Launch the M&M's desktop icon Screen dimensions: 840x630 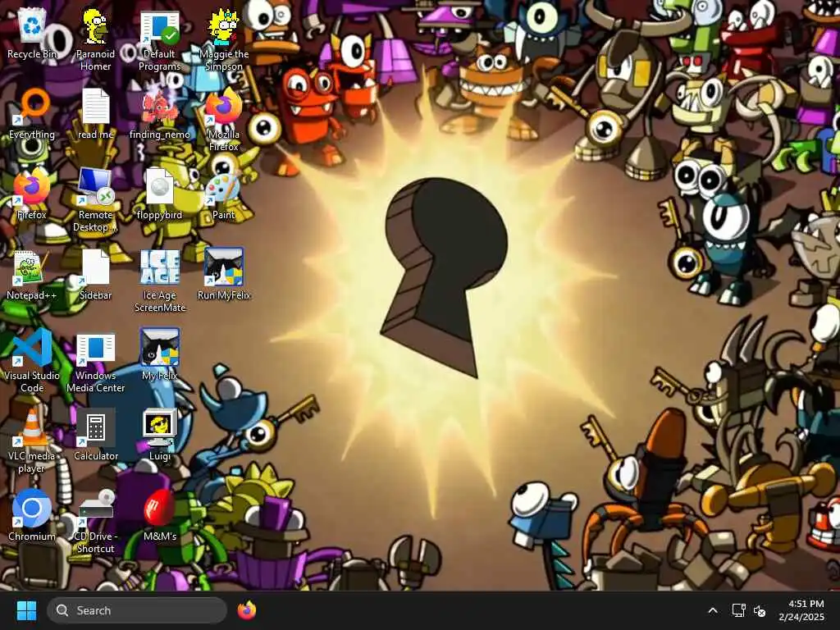click(x=160, y=515)
